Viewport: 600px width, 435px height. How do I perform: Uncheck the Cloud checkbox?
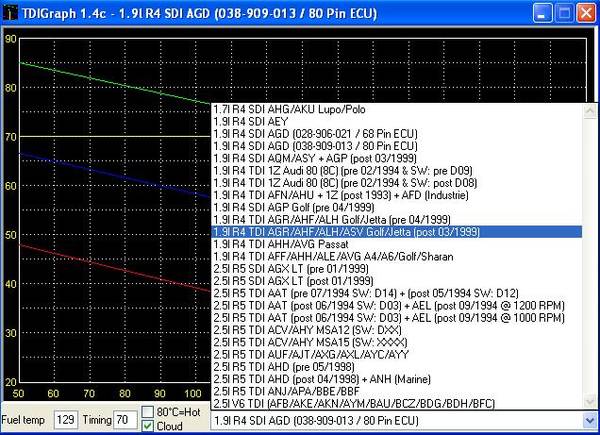tap(148, 426)
